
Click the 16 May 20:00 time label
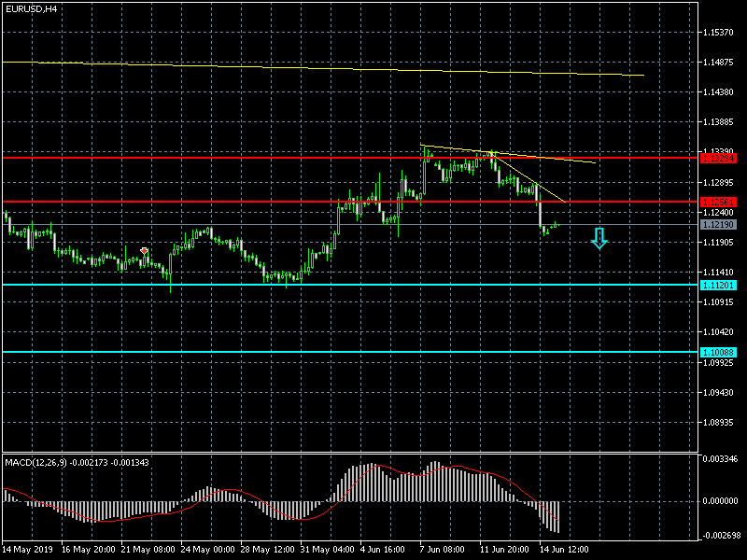[x=89, y=550]
